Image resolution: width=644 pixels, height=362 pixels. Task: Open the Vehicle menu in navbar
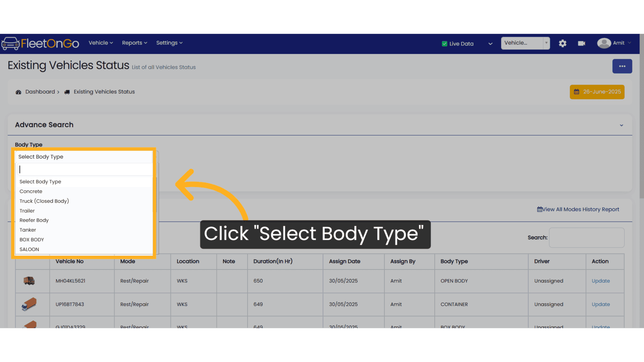(101, 43)
